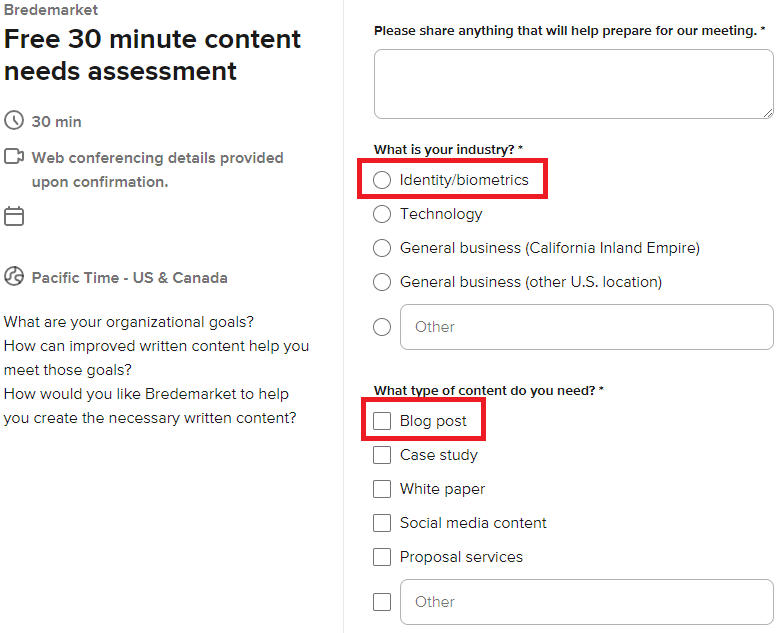Viewport: 783px width, 633px height.
Task: Tick the Proposal services checkbox
Action: pos(382,557)
